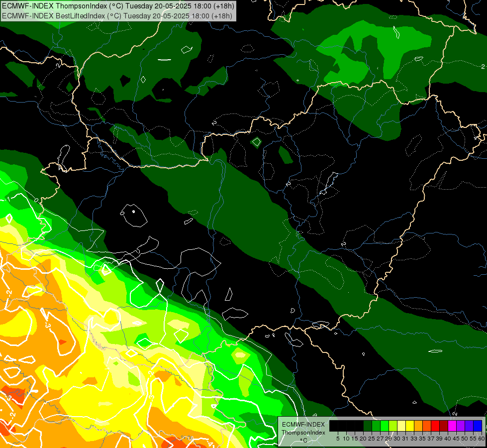Click the legend scale value '10'

[346, 439]
